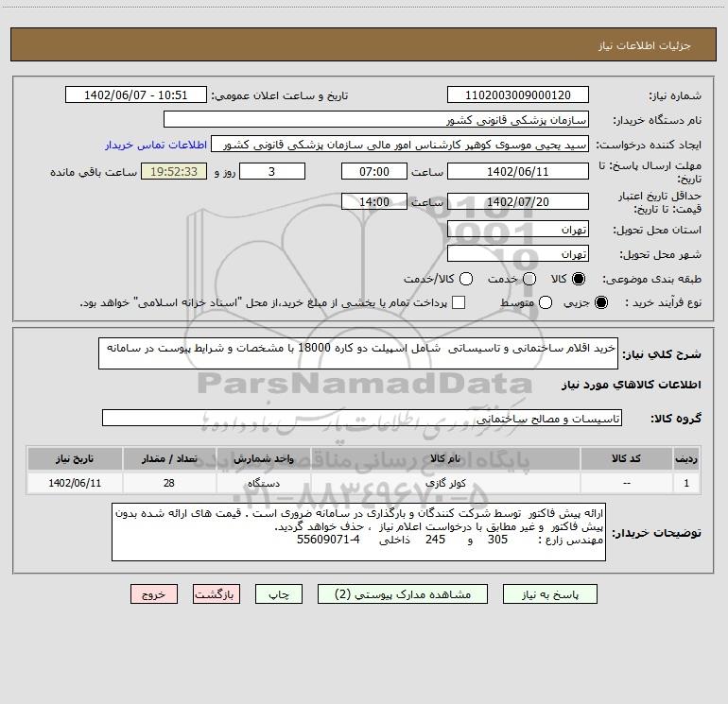Click the واحد شمارش column header

263,458
